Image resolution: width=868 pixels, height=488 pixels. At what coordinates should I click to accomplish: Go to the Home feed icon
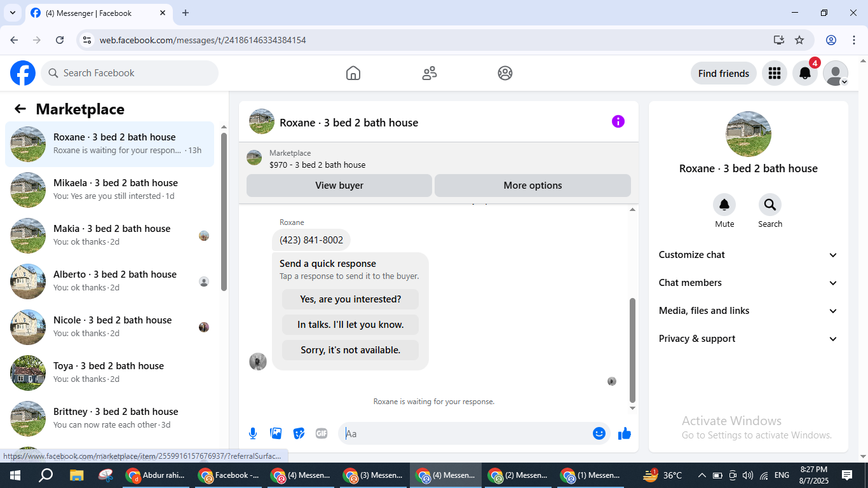pos(353,73)
